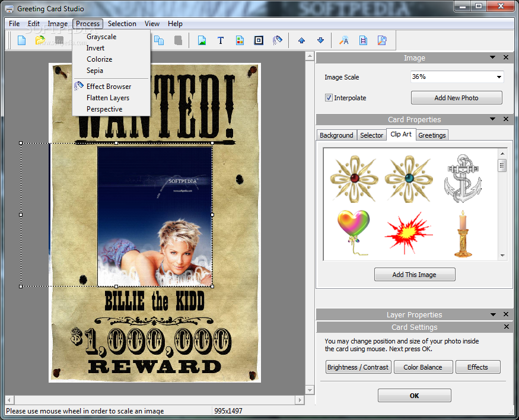Open the Image Scale dropdown
This screenshot has width=519, height=420.
coord(499,77)
